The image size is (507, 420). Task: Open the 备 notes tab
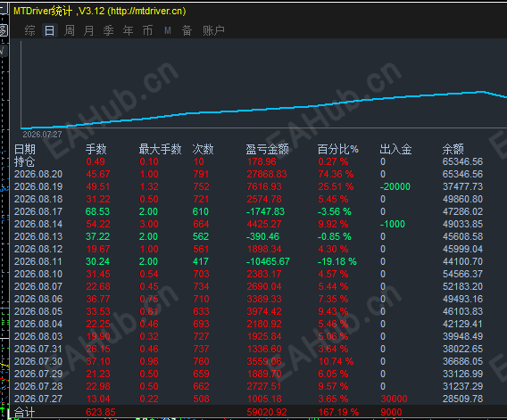click(187, 30)
